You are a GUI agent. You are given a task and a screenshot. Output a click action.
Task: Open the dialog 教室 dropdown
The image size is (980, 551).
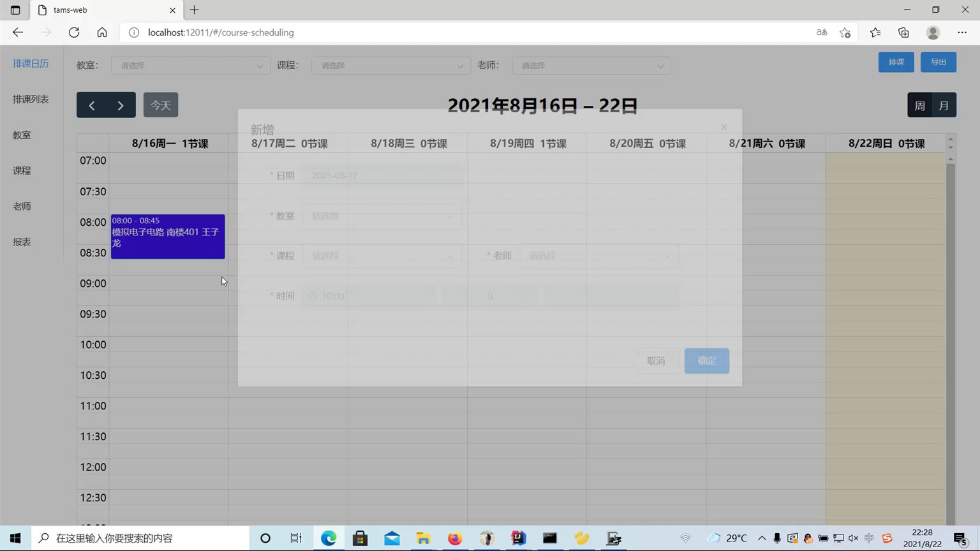click(382, 216)
